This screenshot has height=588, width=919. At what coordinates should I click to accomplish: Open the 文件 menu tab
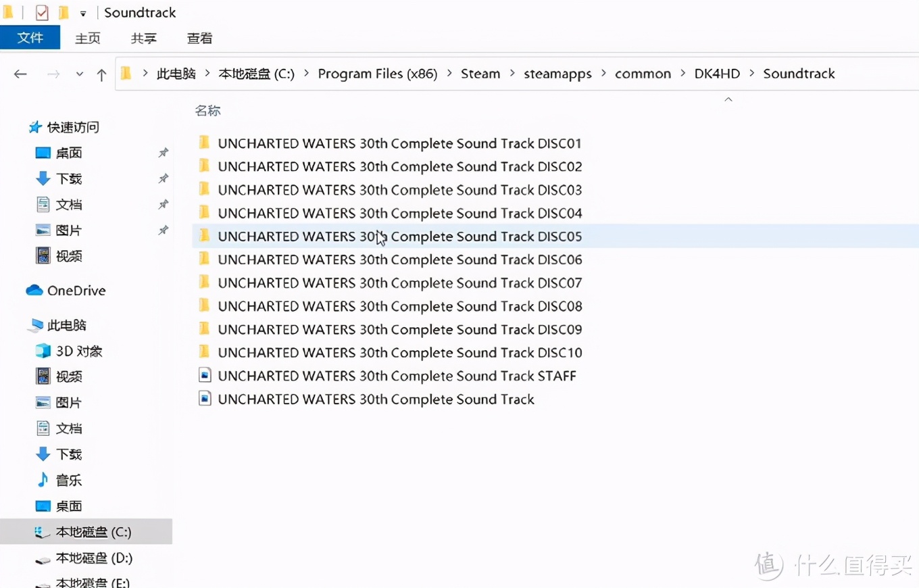pyautogui.click(x=30, y=38)
